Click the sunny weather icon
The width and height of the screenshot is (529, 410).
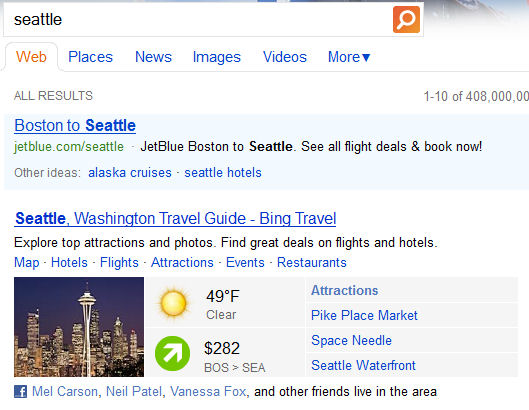(x=173, y=303)
